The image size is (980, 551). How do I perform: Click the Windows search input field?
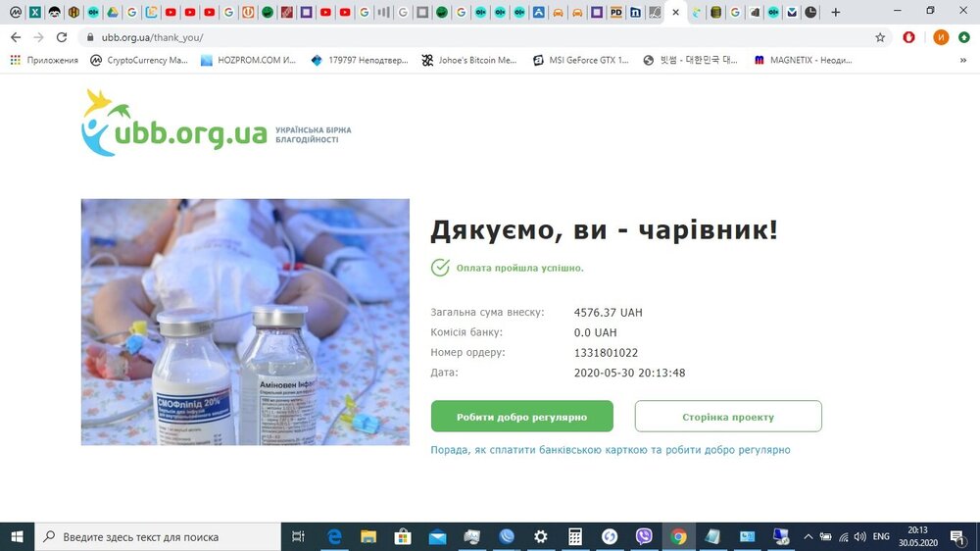(158, 536)
